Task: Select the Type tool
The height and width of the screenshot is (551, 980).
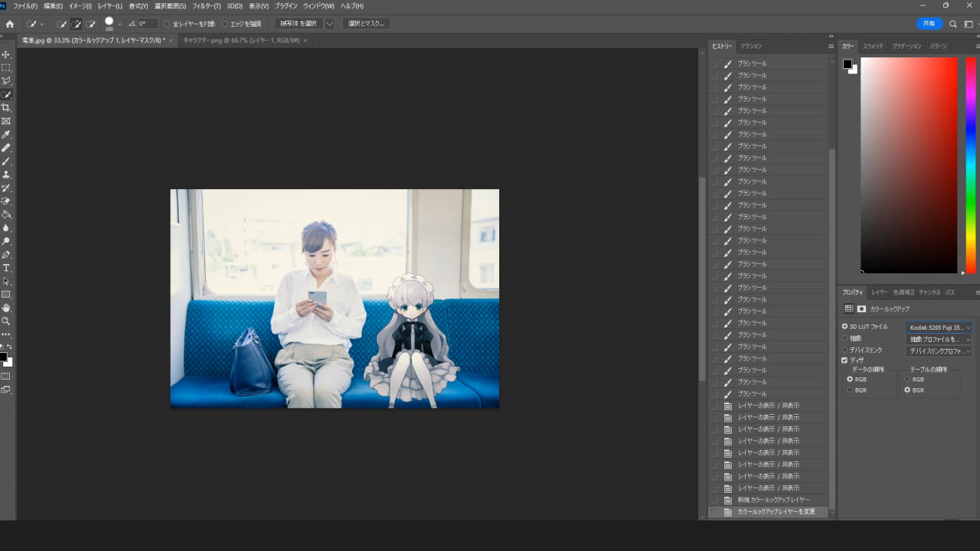Action: (x=6, y=268)
